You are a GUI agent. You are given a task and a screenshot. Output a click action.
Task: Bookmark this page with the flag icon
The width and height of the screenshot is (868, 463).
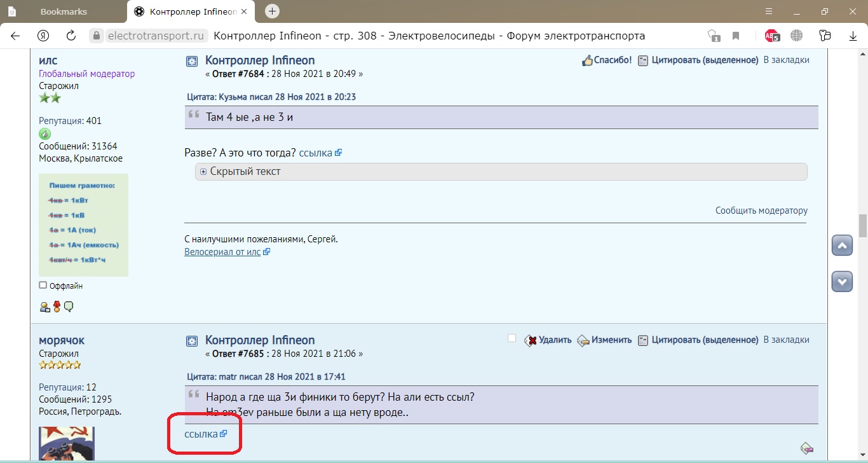pos(736,36)
